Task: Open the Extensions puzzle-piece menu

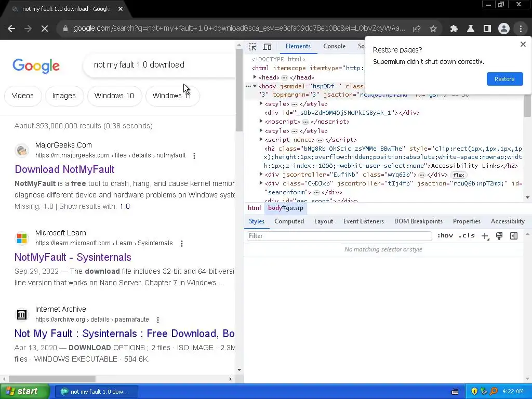Action: tap(454, 29)
